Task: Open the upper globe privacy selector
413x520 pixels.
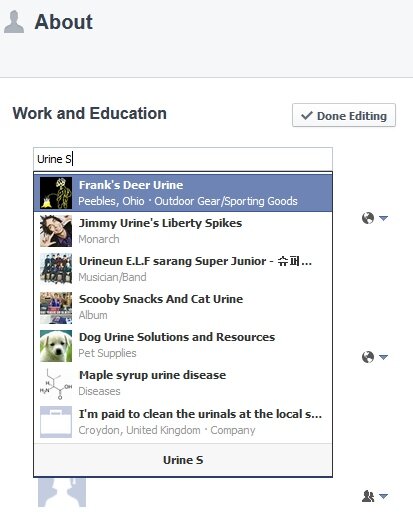Action: point(375,218)
